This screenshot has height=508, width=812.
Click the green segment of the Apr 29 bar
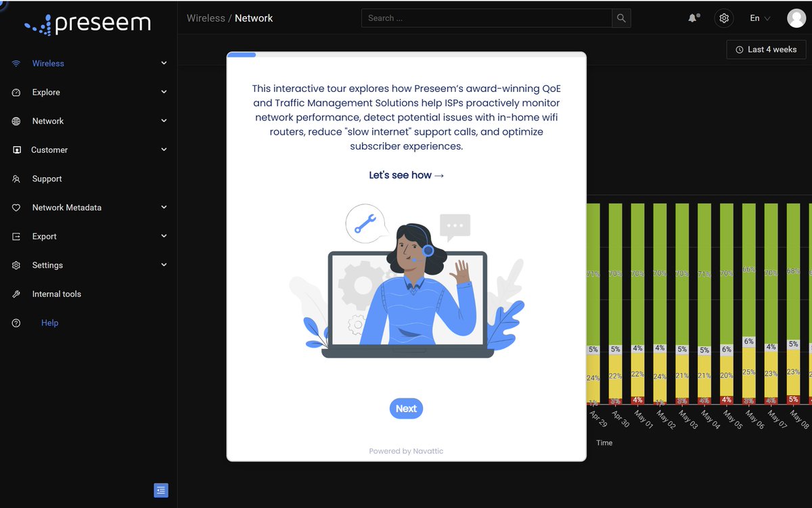[593, 274]
